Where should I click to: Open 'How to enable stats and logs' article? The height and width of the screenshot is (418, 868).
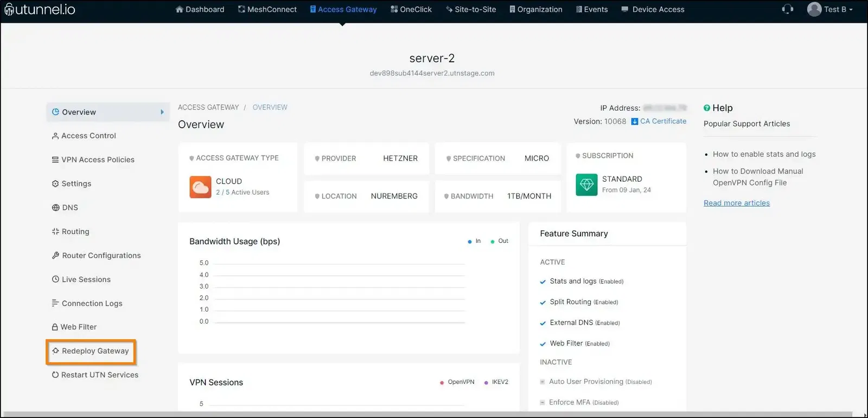[764, 154]
